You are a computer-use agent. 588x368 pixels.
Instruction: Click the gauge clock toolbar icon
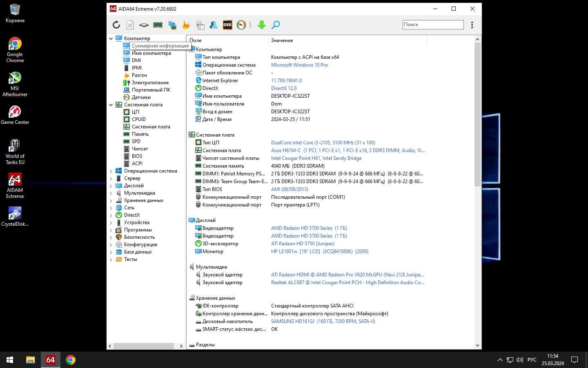[241, 25]
